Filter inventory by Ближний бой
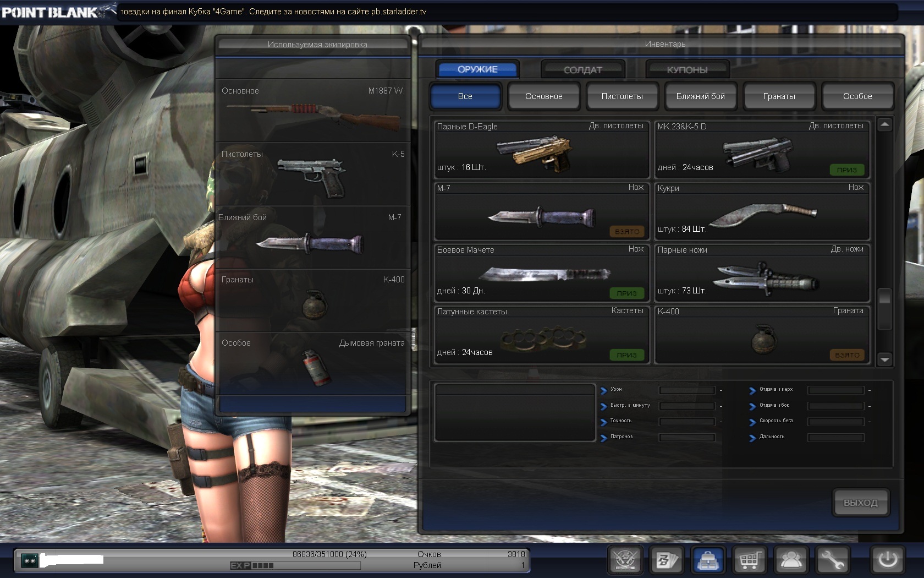 [701, 96]
